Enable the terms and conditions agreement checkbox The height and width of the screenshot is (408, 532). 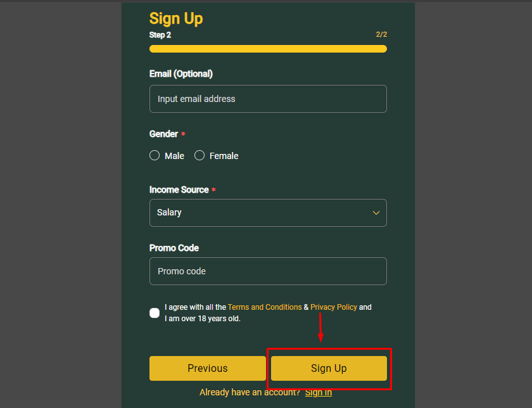[155, 312]
